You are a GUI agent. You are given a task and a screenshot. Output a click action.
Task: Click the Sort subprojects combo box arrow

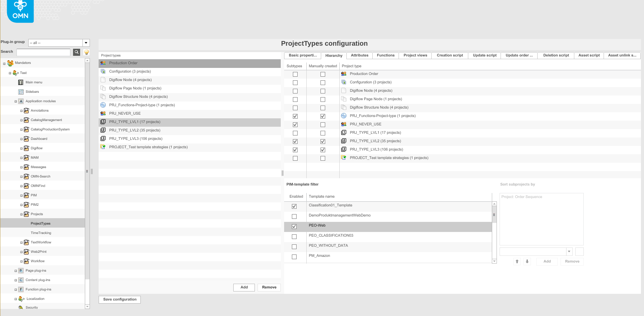tap(569, 251)
